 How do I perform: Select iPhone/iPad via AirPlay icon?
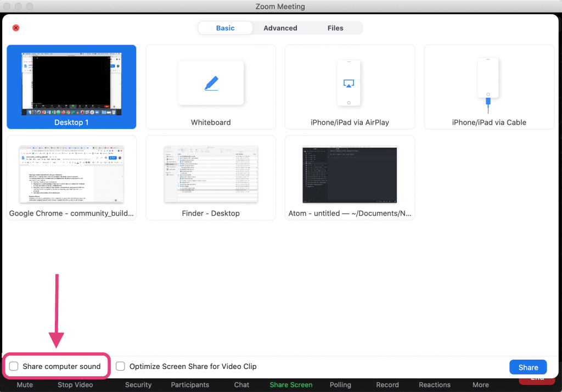point(349,83)
